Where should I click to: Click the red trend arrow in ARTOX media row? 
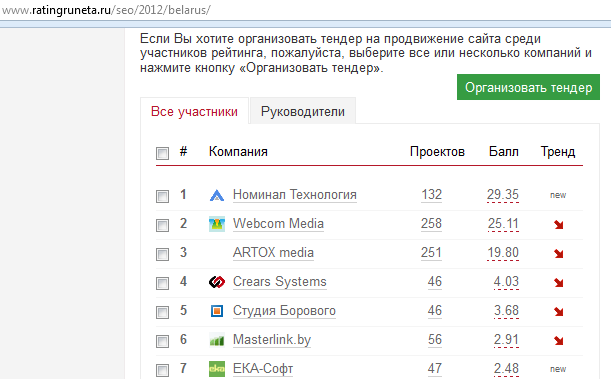[x=558, y=254]
